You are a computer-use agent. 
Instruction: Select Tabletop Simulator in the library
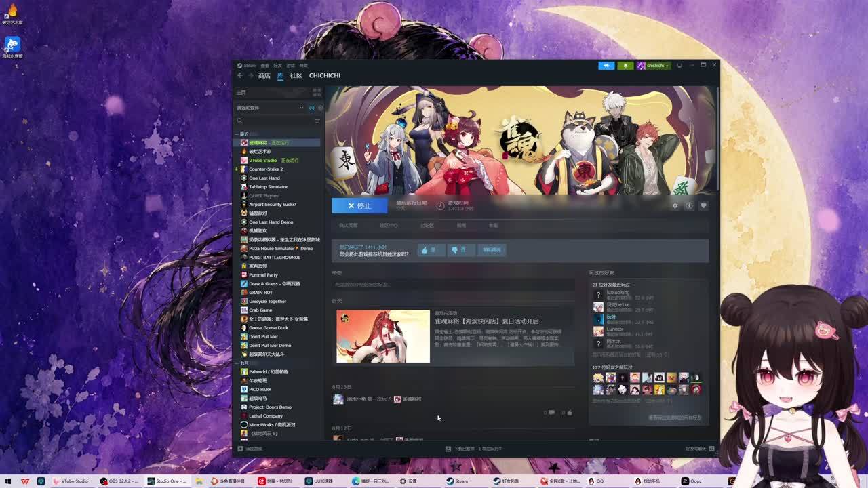[277, 187]
